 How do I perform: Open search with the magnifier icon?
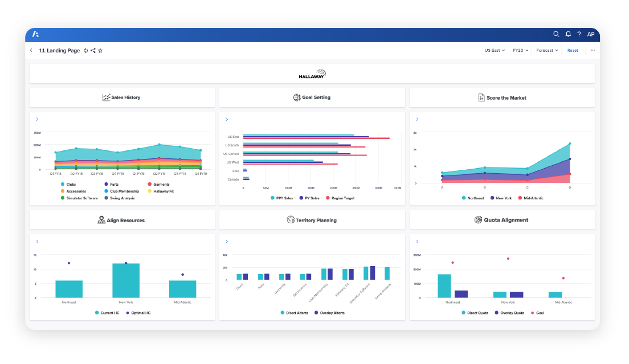pos(556,34)
